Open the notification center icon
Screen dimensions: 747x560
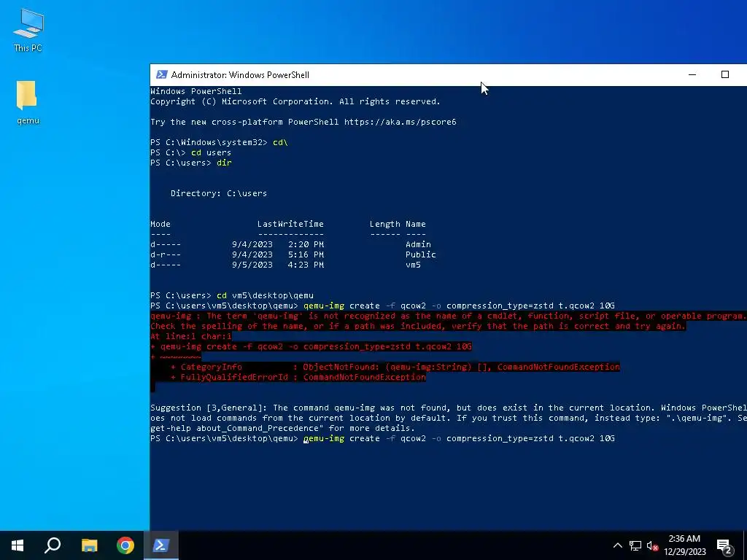(x=724, y=545)
